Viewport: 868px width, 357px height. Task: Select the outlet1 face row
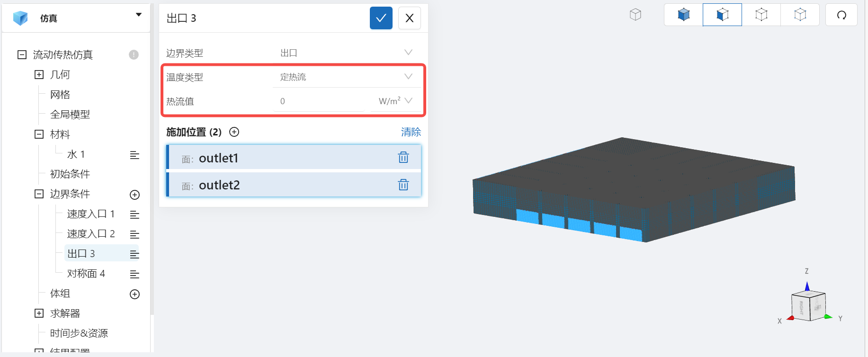[x=294, y=157]
